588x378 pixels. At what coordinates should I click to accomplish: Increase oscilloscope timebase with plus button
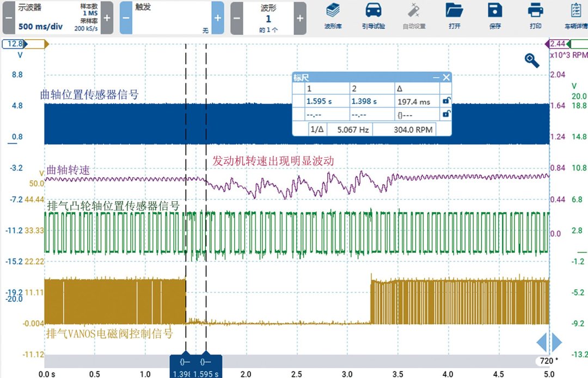(107, 18)
